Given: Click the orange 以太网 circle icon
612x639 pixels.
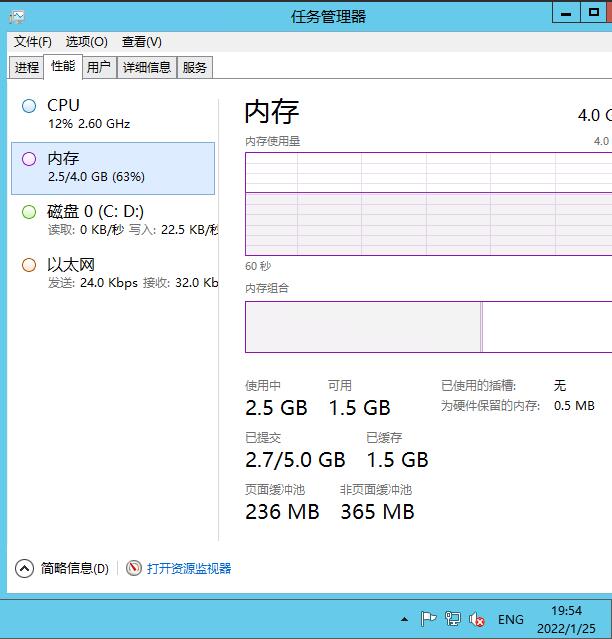Looking at the screenshot, I should (x=28, y=265).
